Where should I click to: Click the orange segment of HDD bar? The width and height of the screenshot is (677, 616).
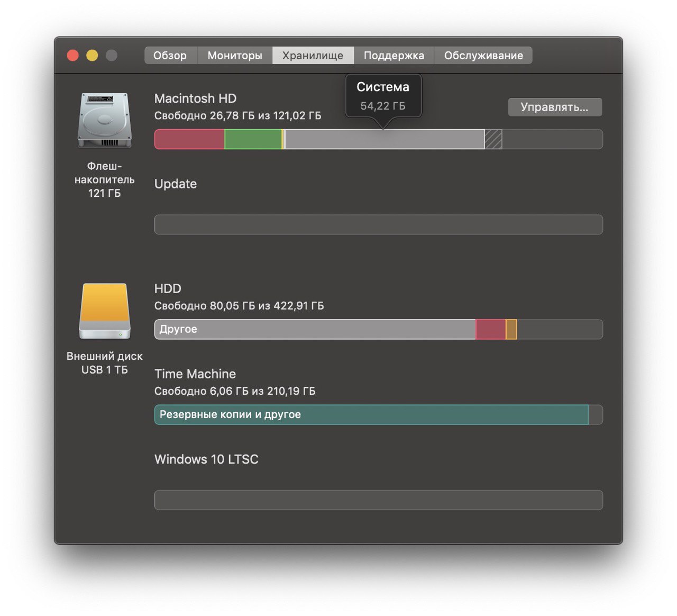tap(511, 329)
